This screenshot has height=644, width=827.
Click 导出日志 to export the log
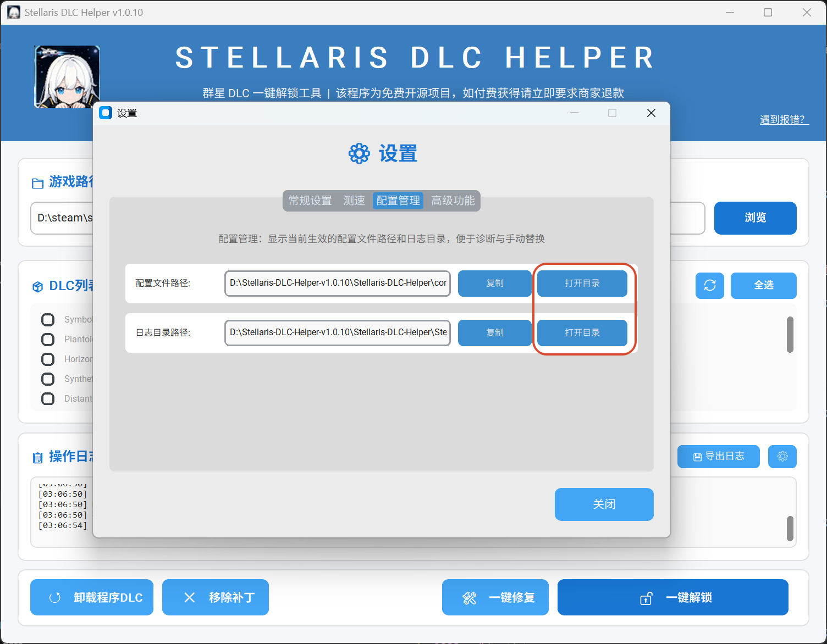point(719,457)
